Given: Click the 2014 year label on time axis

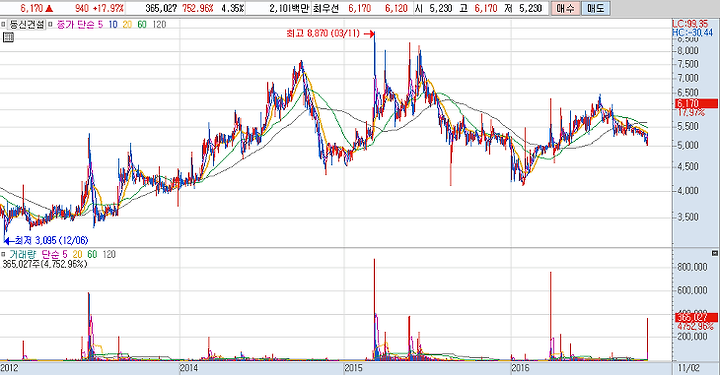Looking at the screenshot, I should tap(189, 368).
